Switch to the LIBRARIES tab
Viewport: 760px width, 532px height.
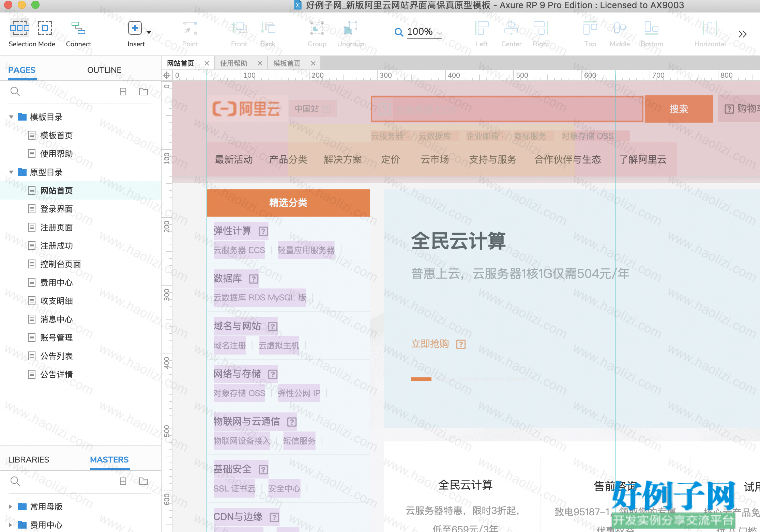pyautogui.click(x=29, y=460)
